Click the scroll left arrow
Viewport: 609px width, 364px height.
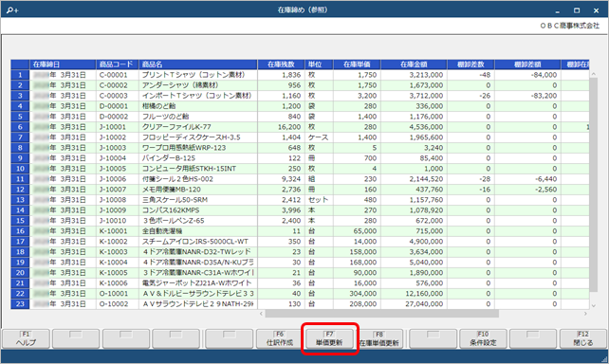pos(261,314)
